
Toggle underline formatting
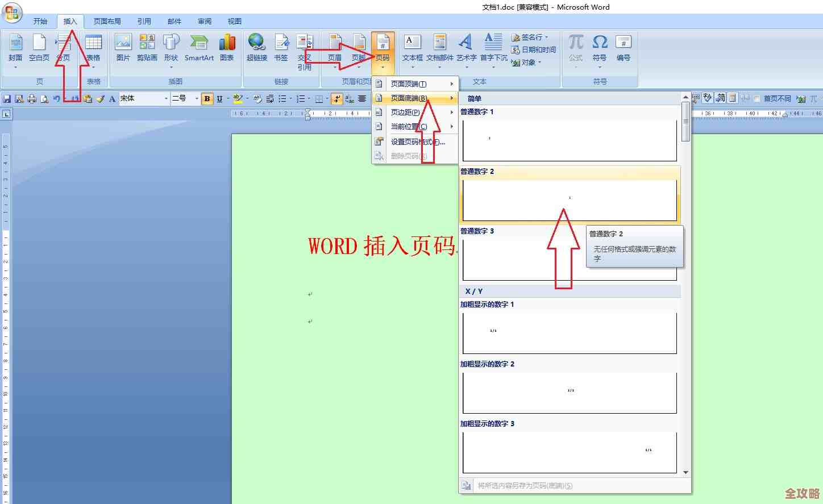tap(220, 98)
